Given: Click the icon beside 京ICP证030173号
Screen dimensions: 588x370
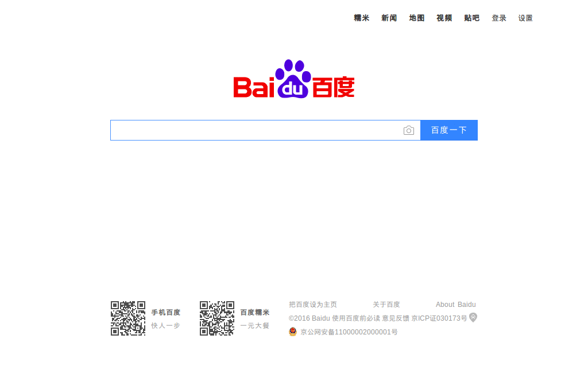Looking at the screenshot, I should pos(473,318).
